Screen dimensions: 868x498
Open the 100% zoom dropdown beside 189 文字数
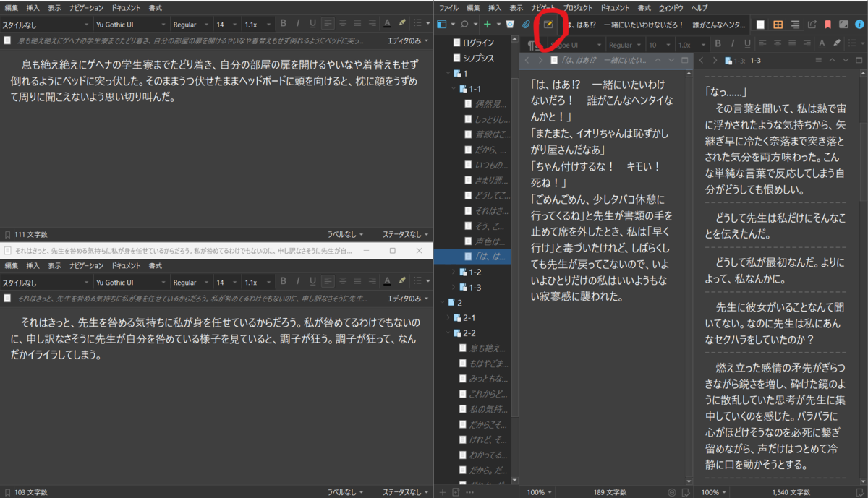coord(540,492)
